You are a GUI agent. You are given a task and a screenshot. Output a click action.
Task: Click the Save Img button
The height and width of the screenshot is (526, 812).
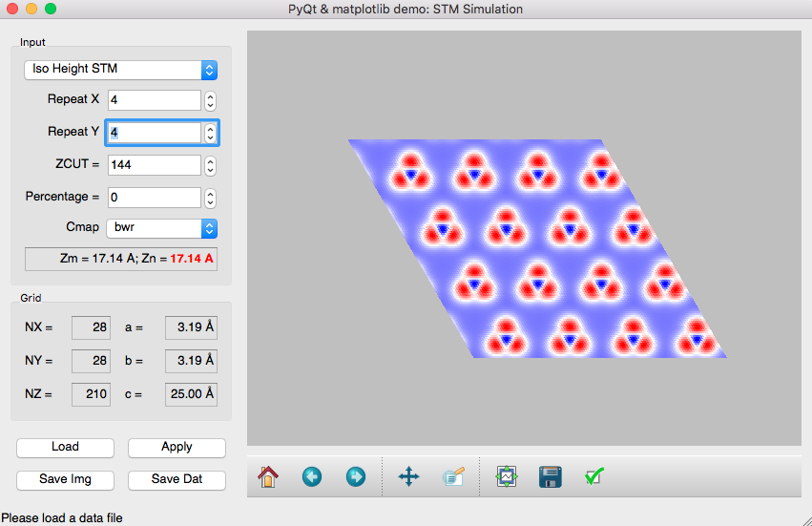point(65,479)
